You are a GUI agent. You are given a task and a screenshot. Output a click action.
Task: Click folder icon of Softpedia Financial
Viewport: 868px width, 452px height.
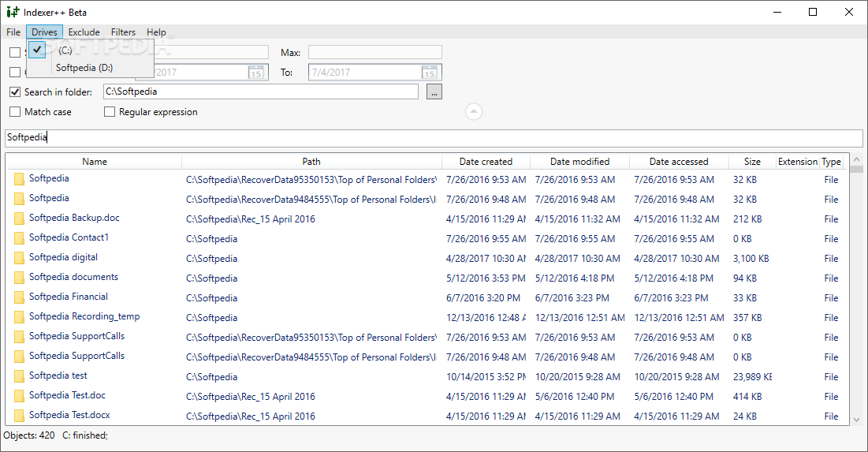pos(20,297)
